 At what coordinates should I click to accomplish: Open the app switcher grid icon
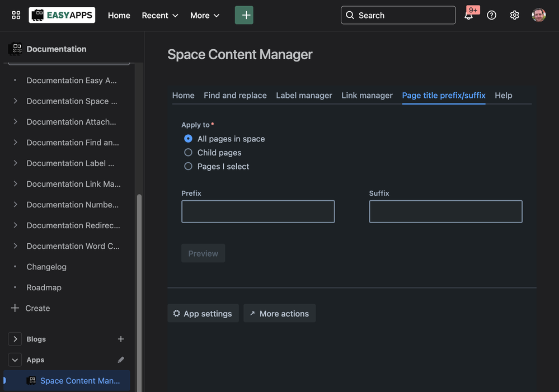16,15
